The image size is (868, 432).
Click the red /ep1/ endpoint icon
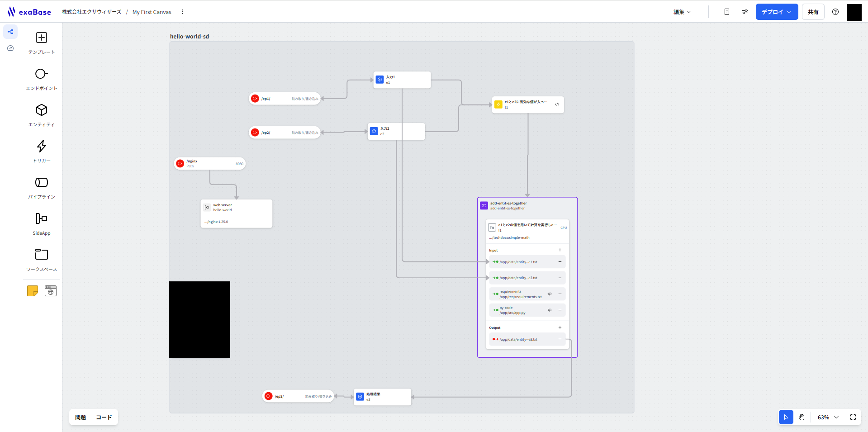click(x=255, y=99)
